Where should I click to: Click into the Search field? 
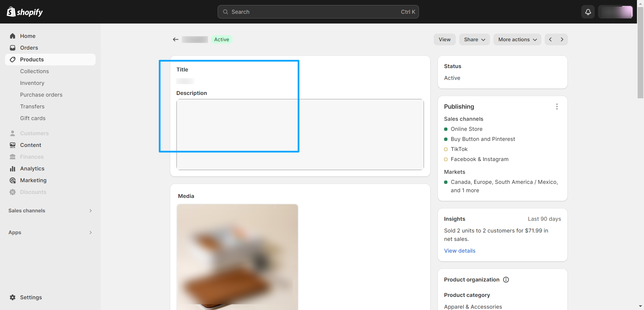(318, 12)
